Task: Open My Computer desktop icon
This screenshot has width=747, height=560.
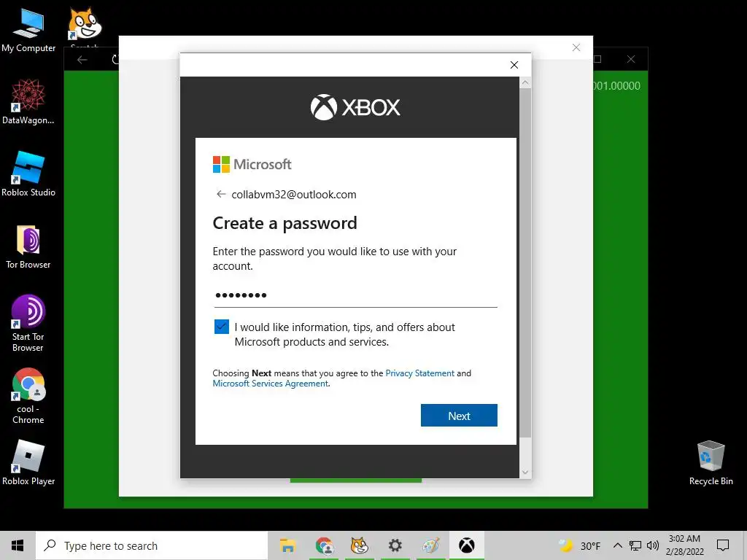Action: [x=28, y=29]
